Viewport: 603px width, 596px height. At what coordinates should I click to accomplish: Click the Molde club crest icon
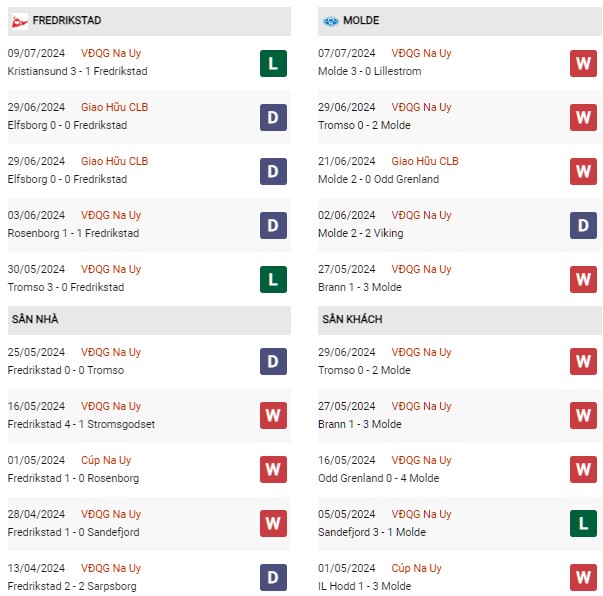[x=331, y=21]
